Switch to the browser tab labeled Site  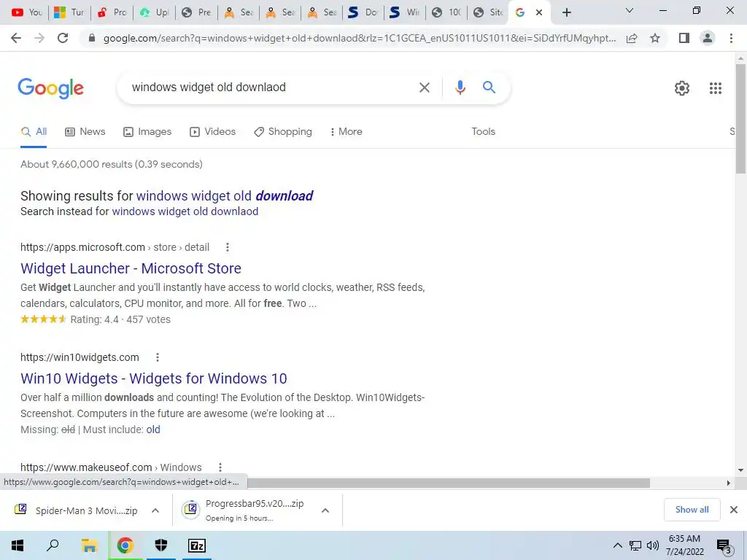(488, 12)
